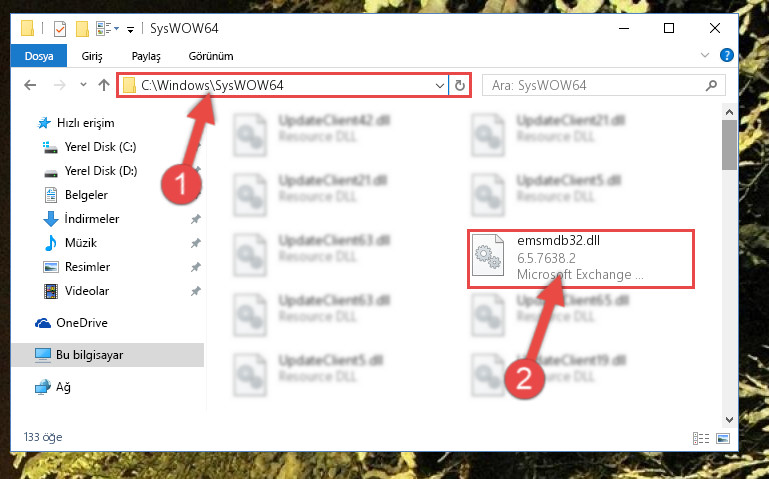Switch to the Görünüm ribbon tab
This screenshot has height=479, width=769.
coord(211,56)
